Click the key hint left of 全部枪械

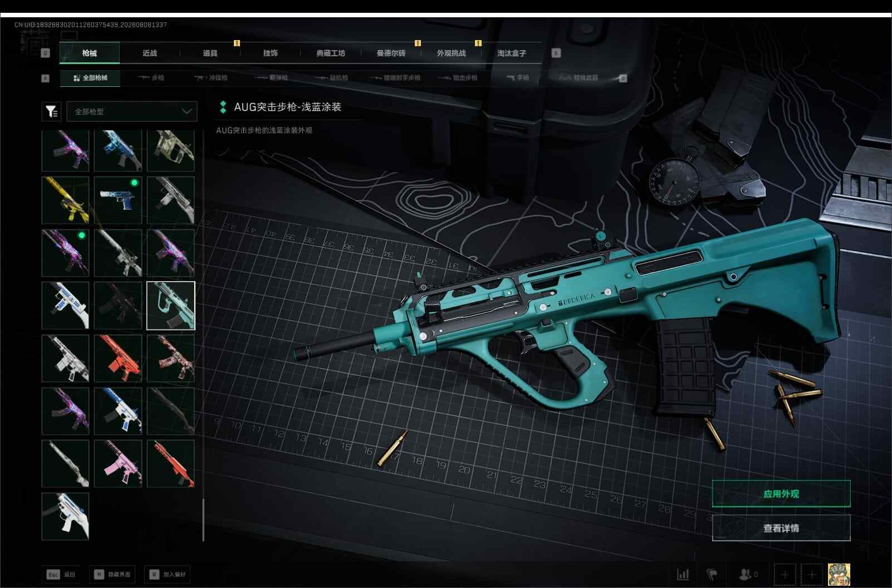click(46, 78)
